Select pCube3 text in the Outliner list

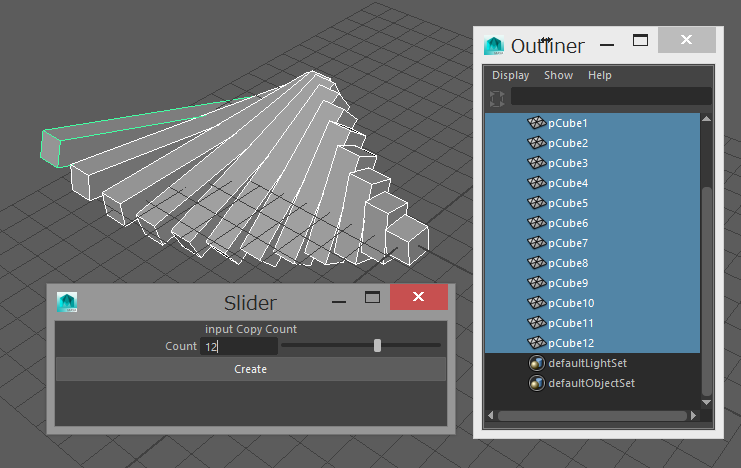(x=568, y=163)
